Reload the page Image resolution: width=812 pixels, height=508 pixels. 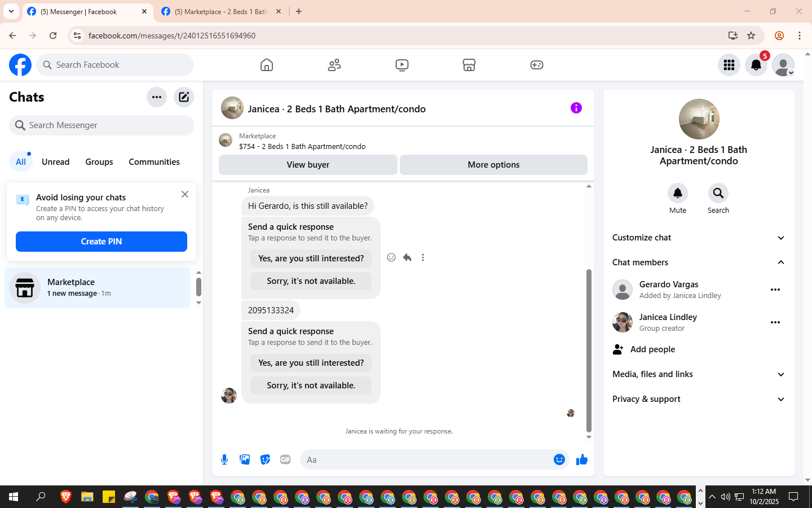pos(53,36)
